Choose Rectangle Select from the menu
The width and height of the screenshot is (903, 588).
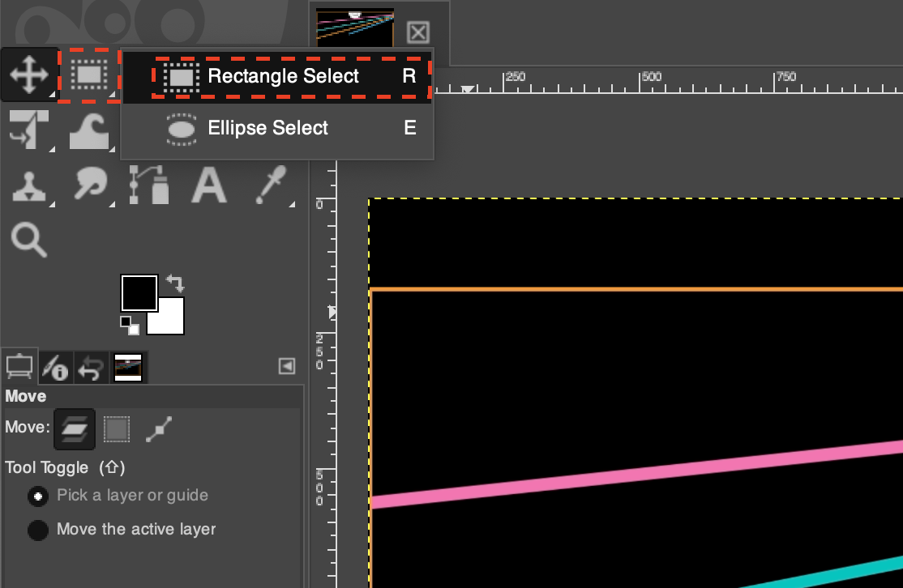(283, 76)
